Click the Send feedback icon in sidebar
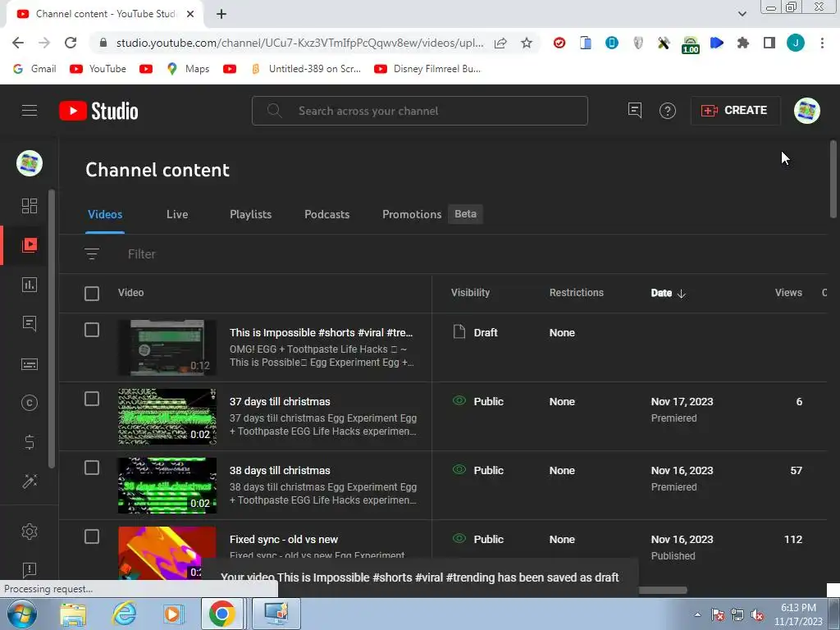 (30, 570)
